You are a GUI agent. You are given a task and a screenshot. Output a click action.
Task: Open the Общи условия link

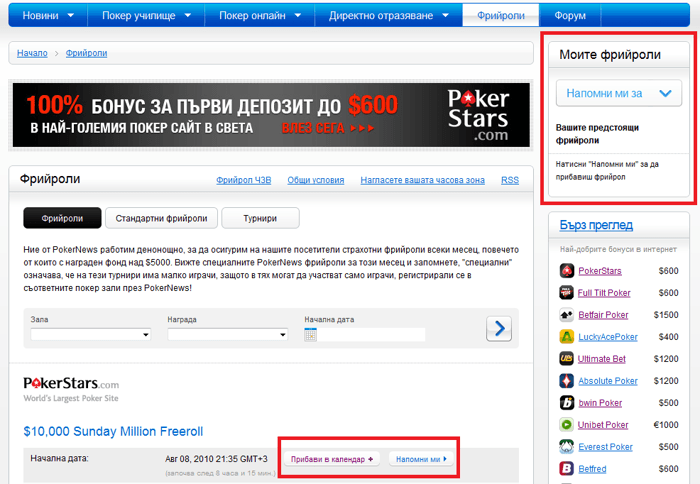[316, 180]
